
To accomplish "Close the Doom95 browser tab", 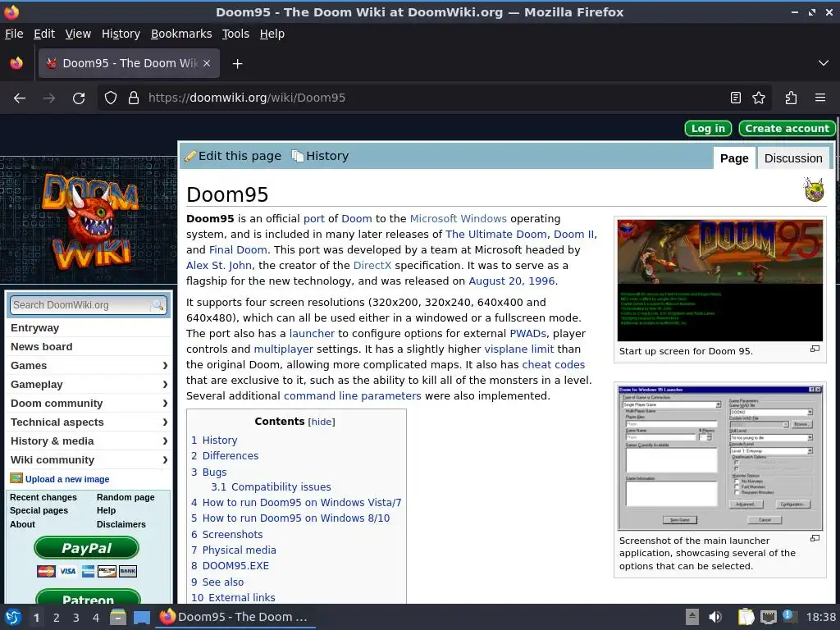I will 207,63.
